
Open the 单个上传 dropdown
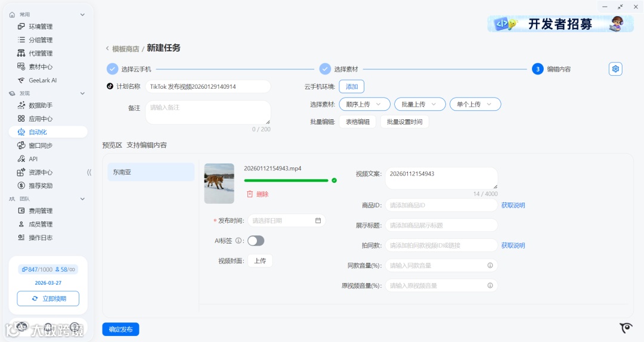pos(475,104)
